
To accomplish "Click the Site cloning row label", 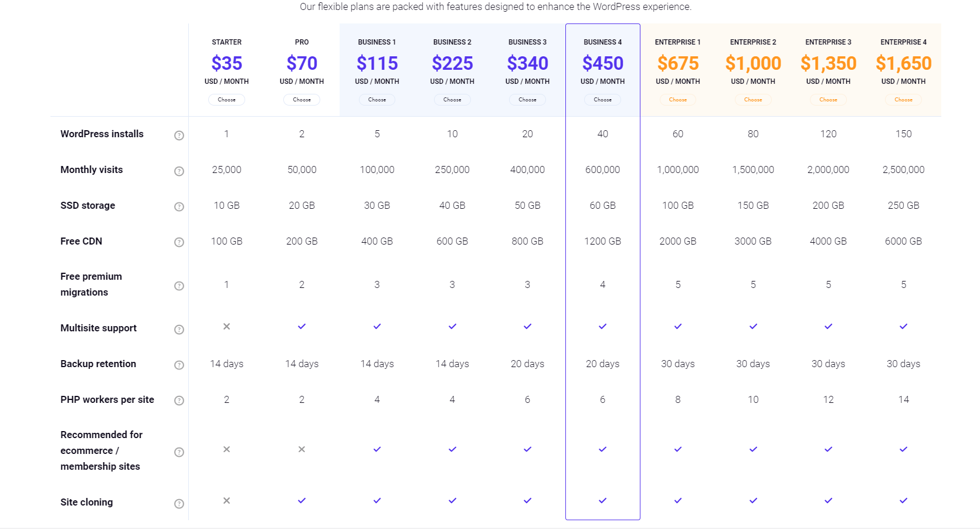I will tap(87, 502).
